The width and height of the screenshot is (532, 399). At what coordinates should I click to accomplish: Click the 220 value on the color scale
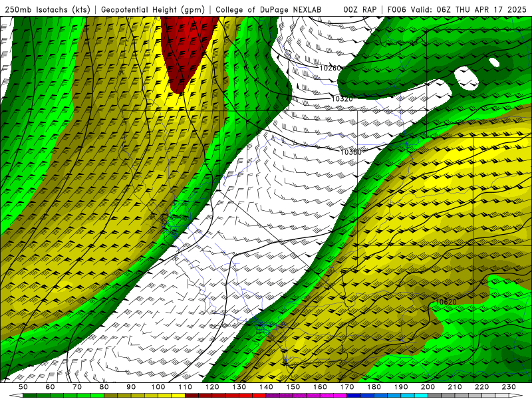click(482, 387)
